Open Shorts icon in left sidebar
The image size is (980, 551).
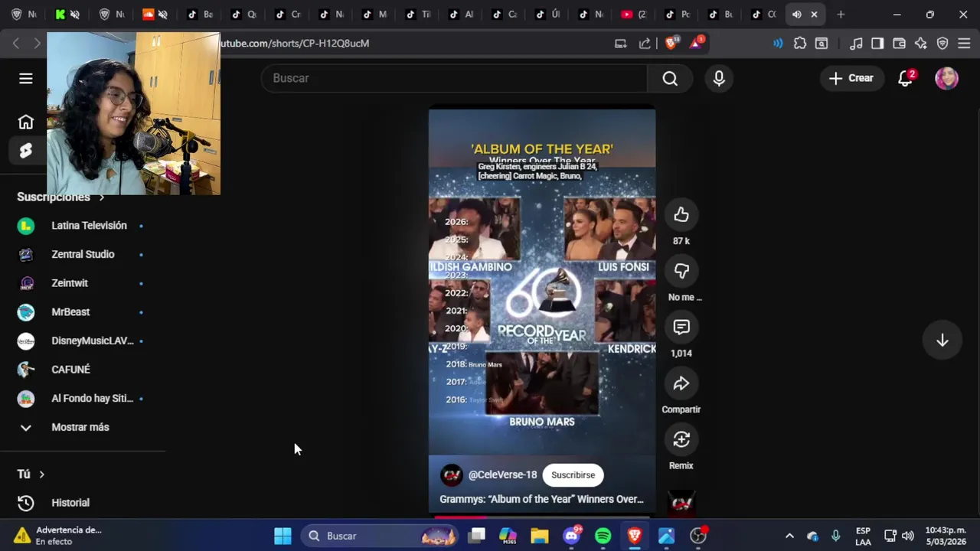(x=26, y=151)
